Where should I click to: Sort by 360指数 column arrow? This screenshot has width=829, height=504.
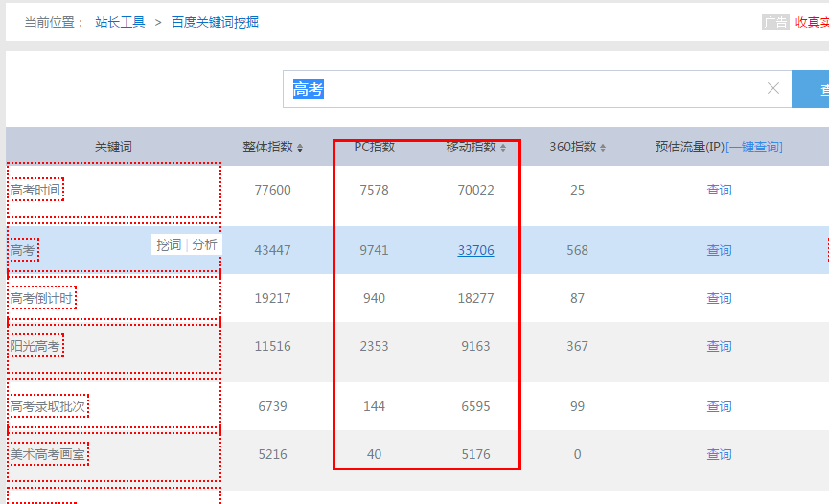click(x=603, y=148)
